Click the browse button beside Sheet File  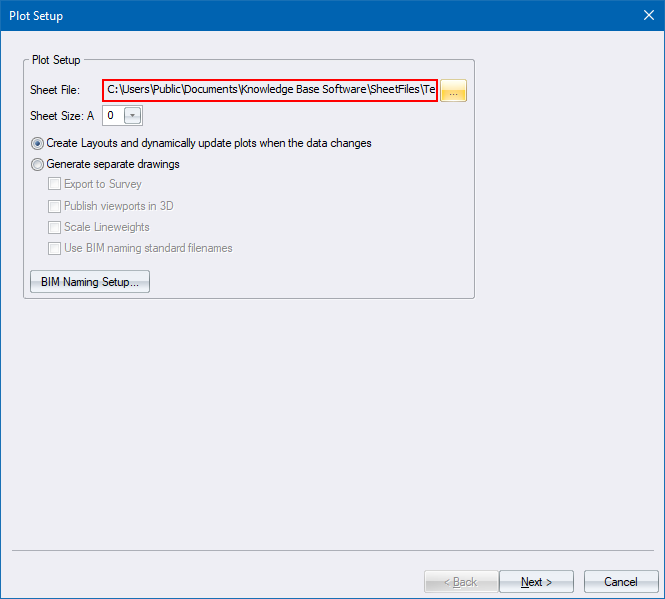click(x=453, y=91)
